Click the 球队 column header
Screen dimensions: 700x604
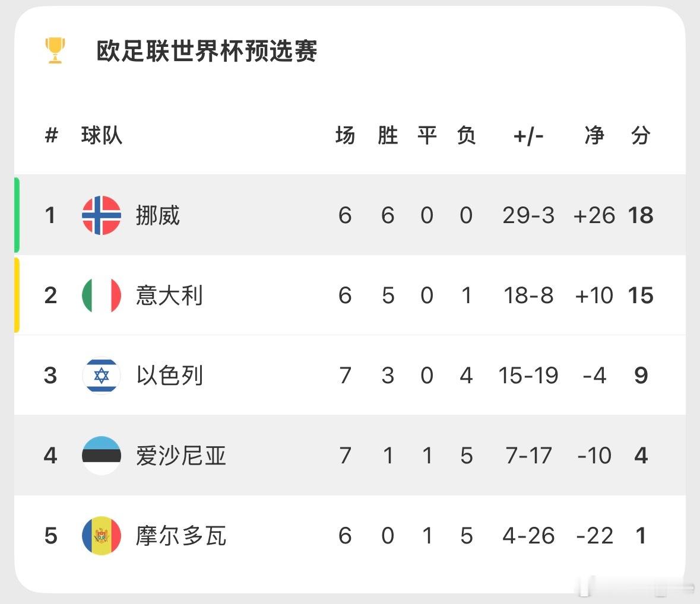(x=102, y=136)
